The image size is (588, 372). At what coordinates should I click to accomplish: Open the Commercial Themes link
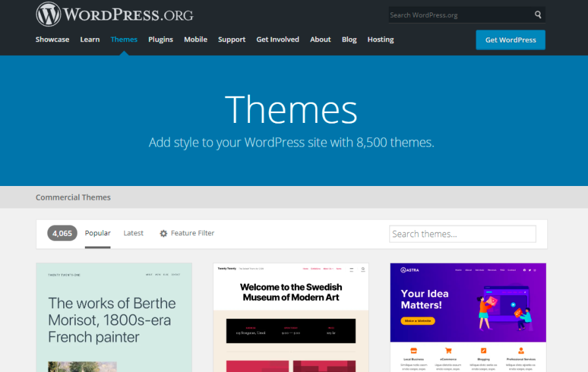pyautogui.click(x=73, y=197)
